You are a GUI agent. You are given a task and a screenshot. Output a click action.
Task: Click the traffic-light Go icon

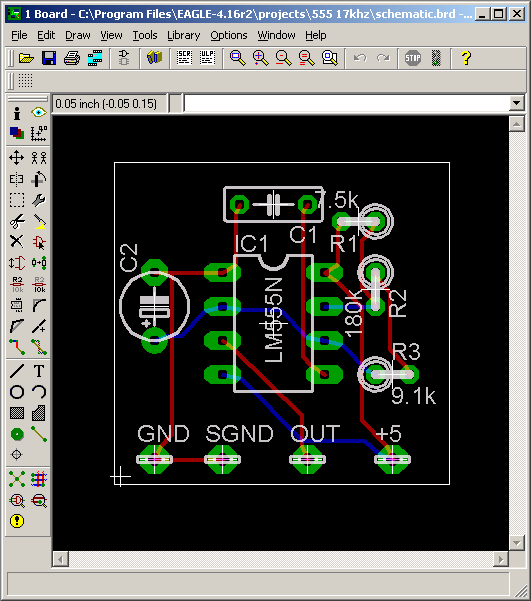click(436, 58)
